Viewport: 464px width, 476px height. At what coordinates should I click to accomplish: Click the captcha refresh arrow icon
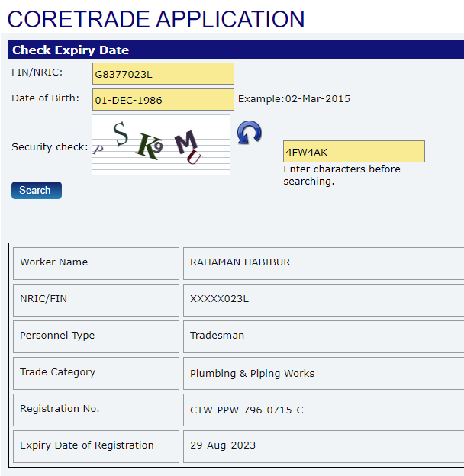(x=249, y=132)
